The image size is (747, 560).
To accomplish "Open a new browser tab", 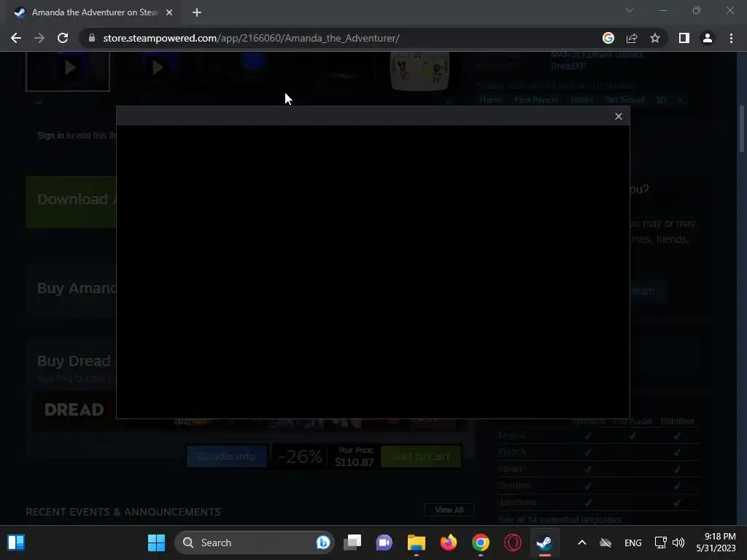I will click(x=197, y=12).
